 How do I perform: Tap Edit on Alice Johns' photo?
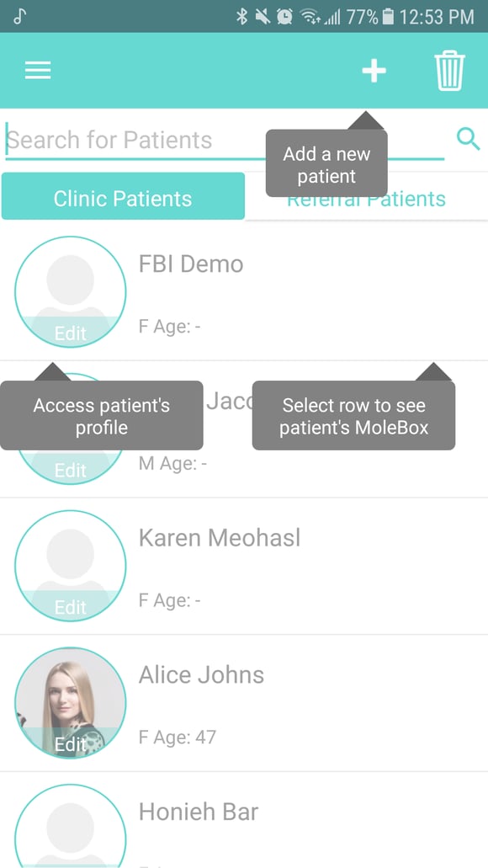(x=71, y=744)
